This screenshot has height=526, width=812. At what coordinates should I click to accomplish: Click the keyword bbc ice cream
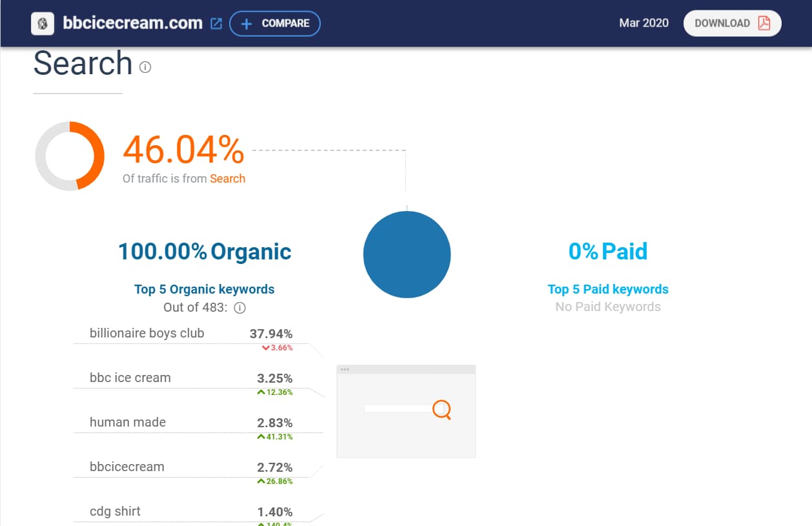pyautogui.click(x=130, y=378)
